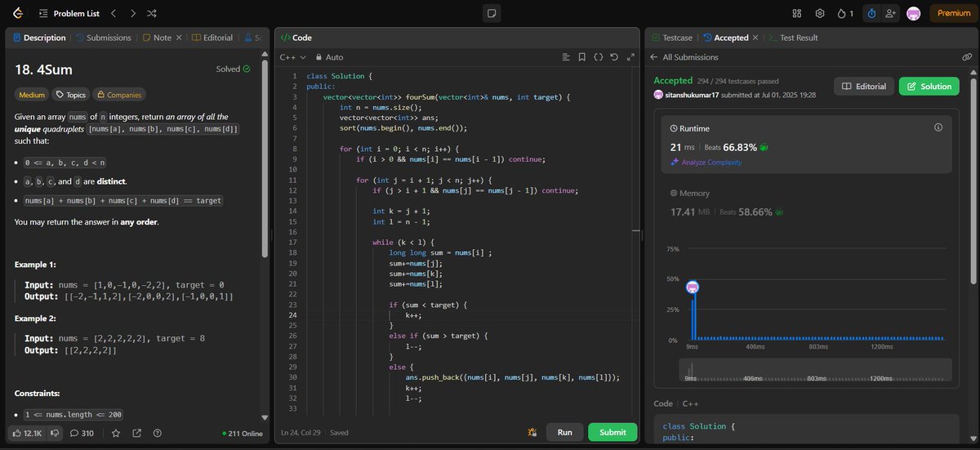Screen dimensions: 980x450
Task: Click the runtime info circle icon
Action: point(938,128)
